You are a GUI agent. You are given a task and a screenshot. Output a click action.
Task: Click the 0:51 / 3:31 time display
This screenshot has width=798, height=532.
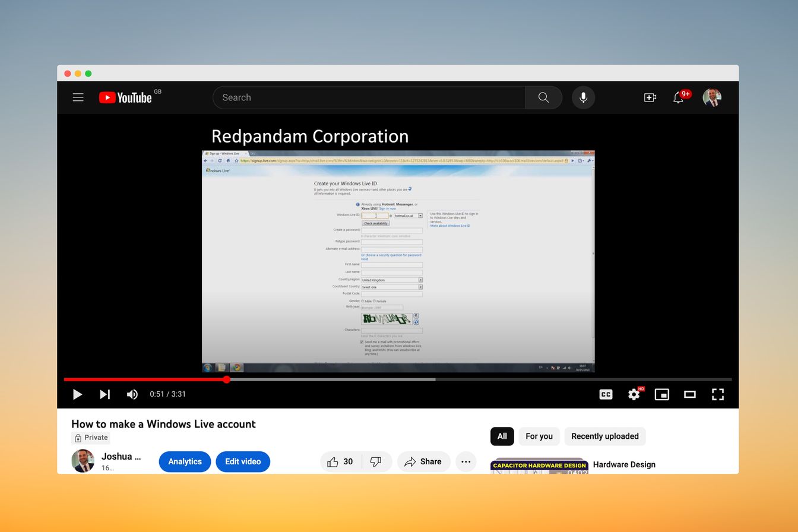pyautogui.click(x=168, y=394)
